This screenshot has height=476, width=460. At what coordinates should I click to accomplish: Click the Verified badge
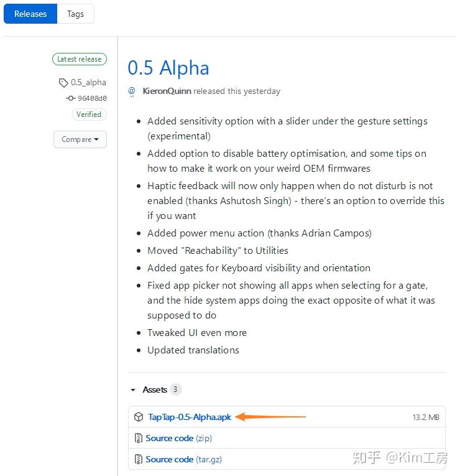click(89, 114)
